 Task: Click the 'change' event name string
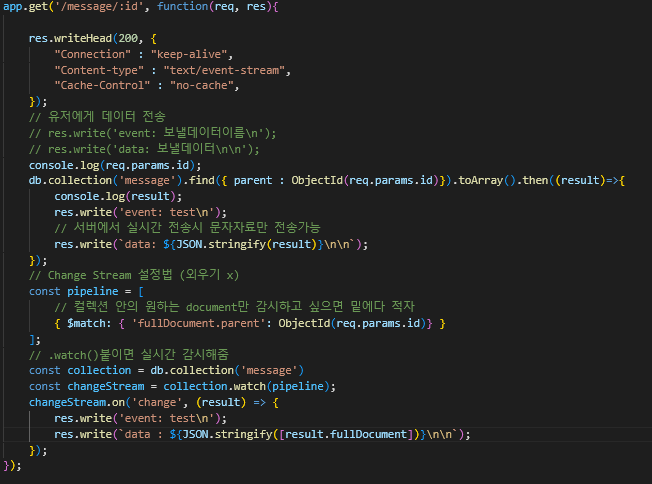coord(157,403)
